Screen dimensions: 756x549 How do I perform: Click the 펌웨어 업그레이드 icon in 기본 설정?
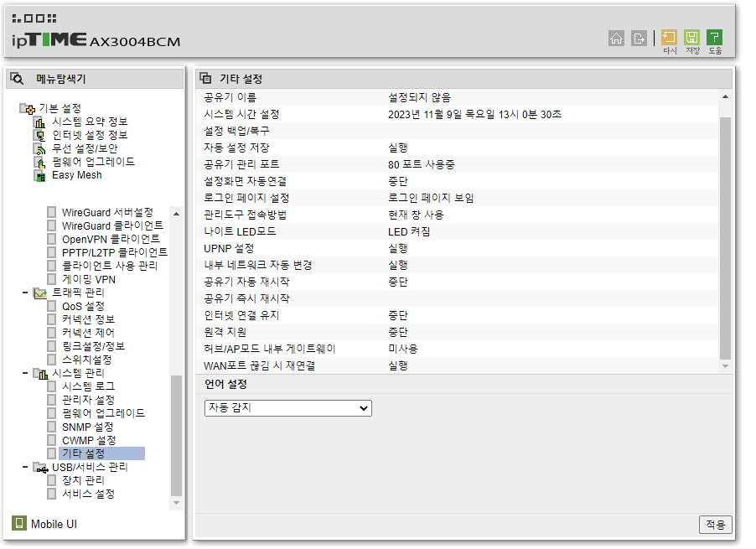[x=39, y=163]
